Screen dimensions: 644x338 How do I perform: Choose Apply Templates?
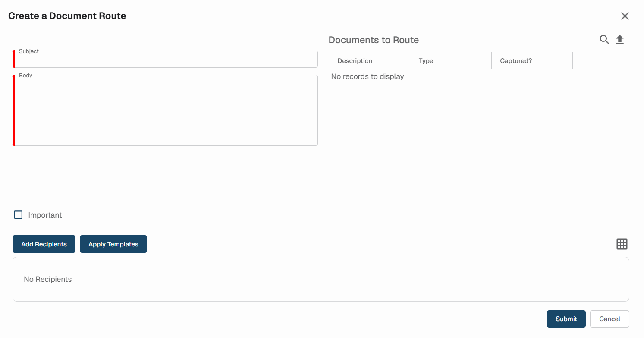click(113, 244)
